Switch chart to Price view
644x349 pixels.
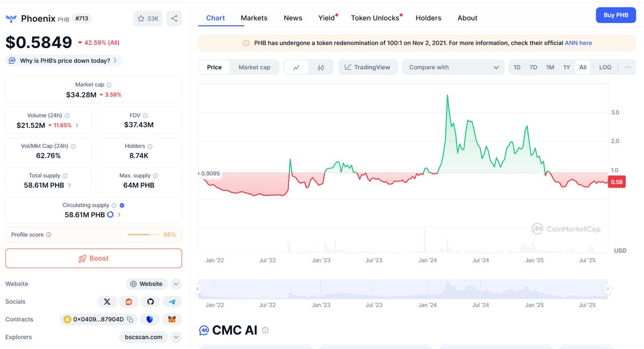click(214, 68)
